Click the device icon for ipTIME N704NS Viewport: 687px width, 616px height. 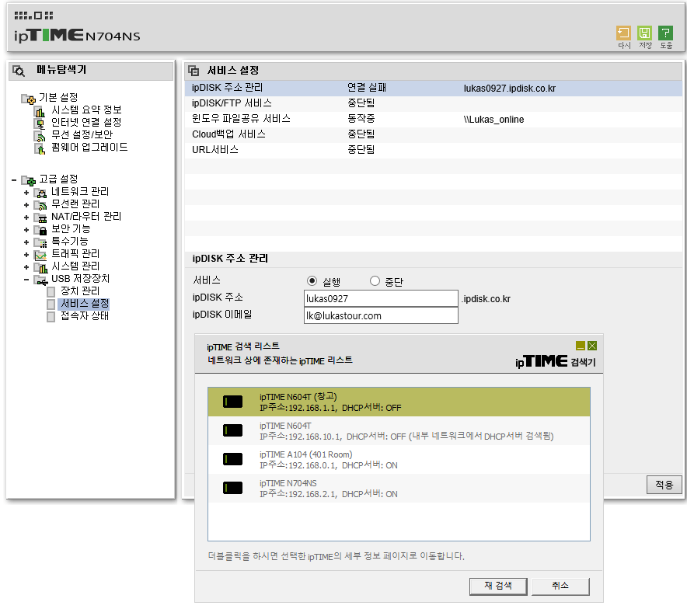(x=232, y=488)
